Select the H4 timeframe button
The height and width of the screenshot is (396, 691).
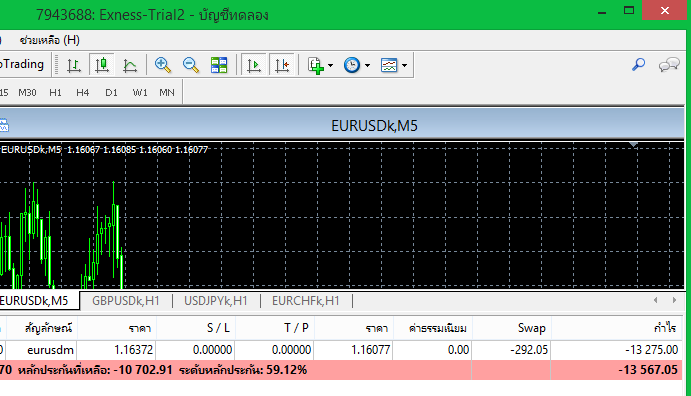tap(82, 93)
